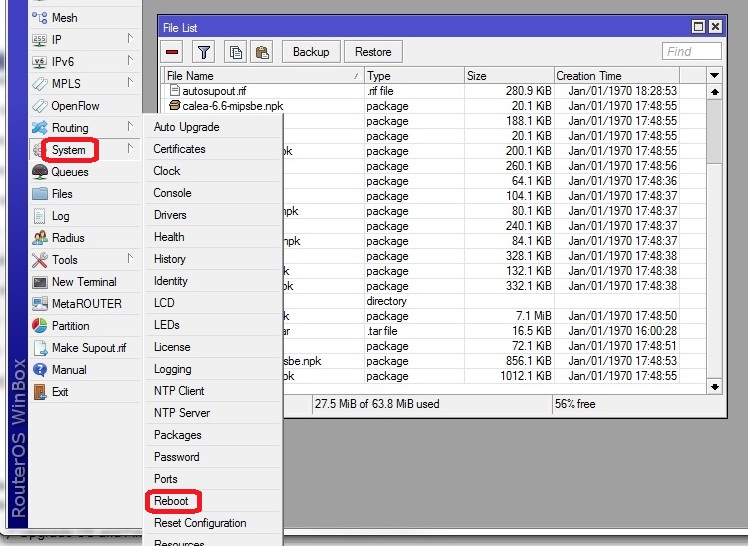Click the Exit door icon
The image size is (748, 546).
point(40,392)
